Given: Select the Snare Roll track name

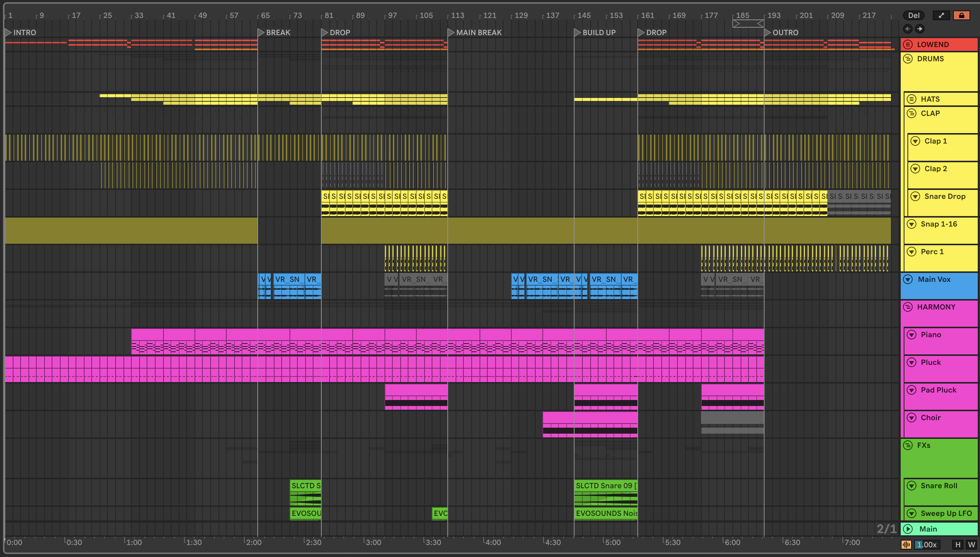Looking at the screenshot, I should (939, 486).
